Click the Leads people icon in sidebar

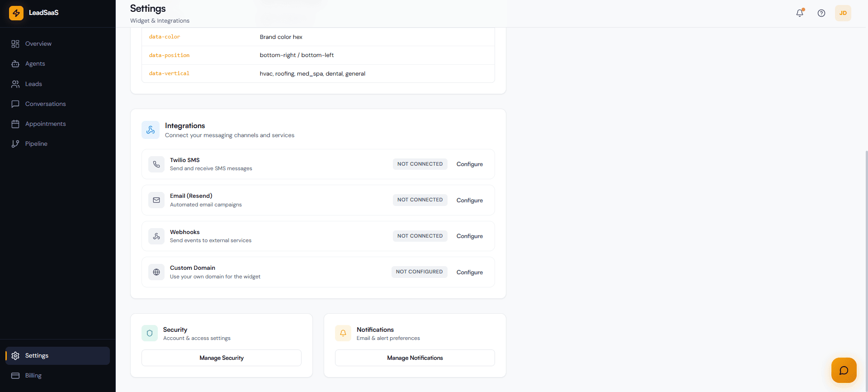pyautogui.click(x=15, y=84)
